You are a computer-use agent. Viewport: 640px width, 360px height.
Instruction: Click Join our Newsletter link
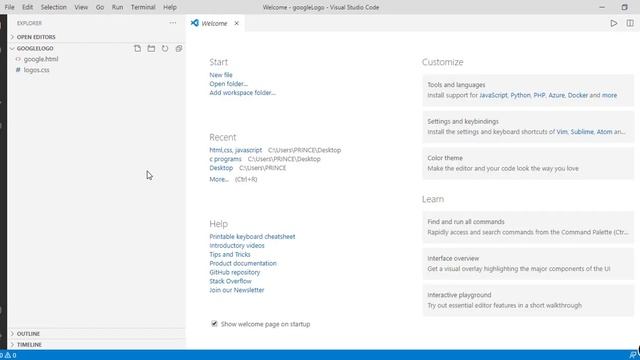[x=237, y=290]
